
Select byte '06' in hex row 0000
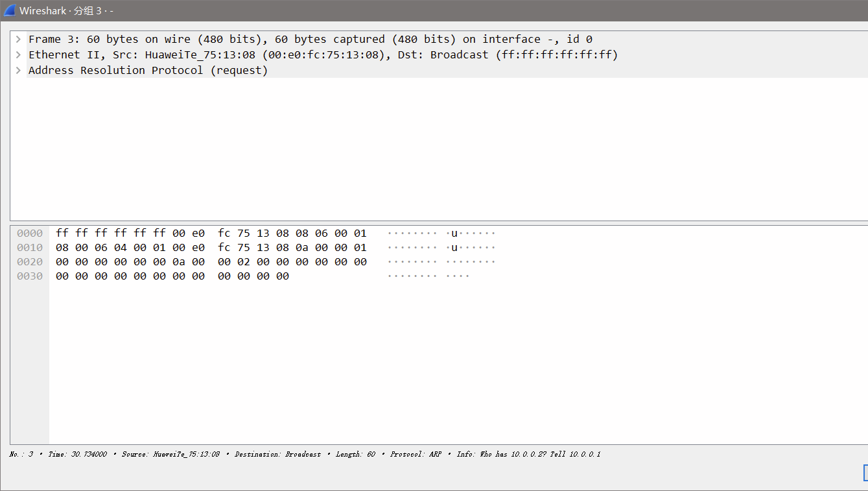click(322, 234)
